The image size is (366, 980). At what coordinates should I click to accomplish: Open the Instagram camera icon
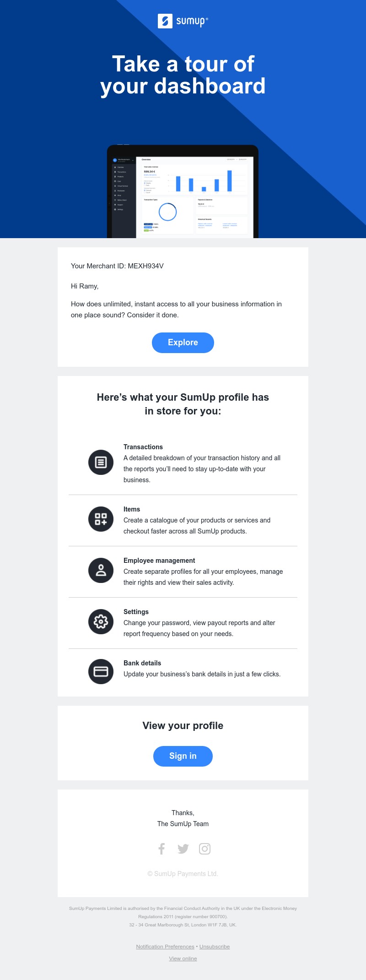[205, 849]
